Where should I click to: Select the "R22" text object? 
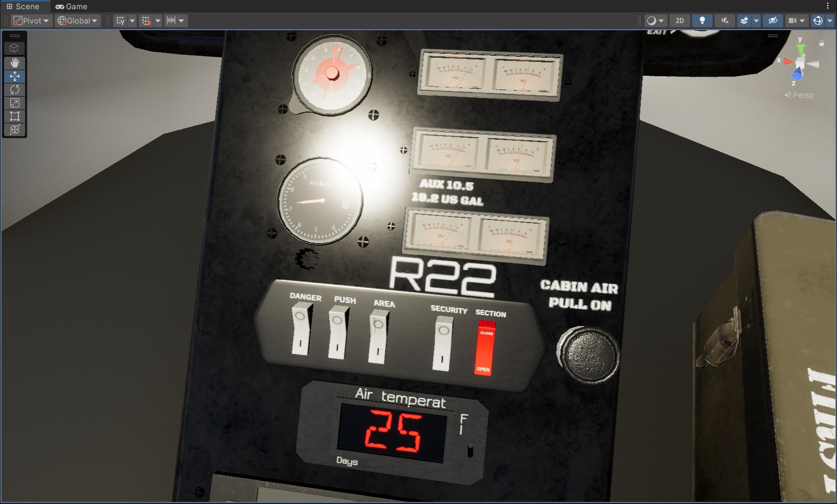(x=442, y=276)
